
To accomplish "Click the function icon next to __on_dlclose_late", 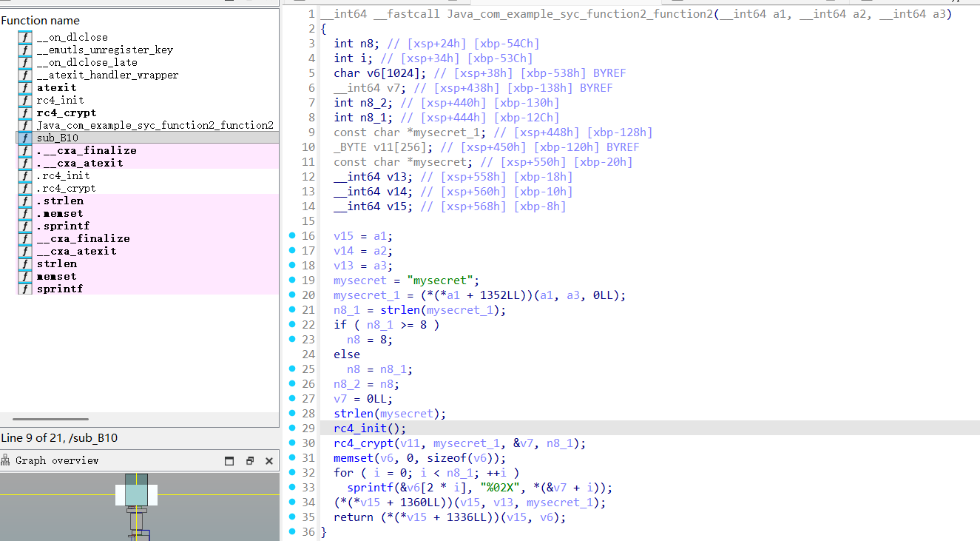I will 26,62.
